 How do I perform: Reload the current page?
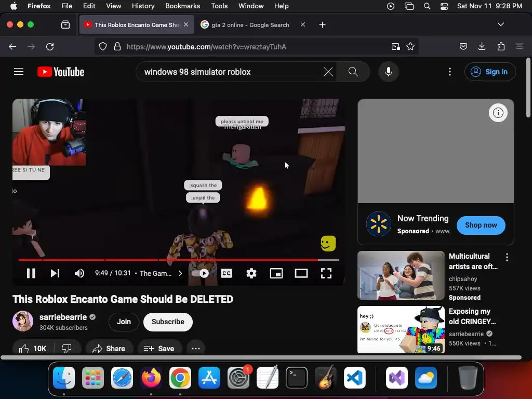(x=50, y=46)
